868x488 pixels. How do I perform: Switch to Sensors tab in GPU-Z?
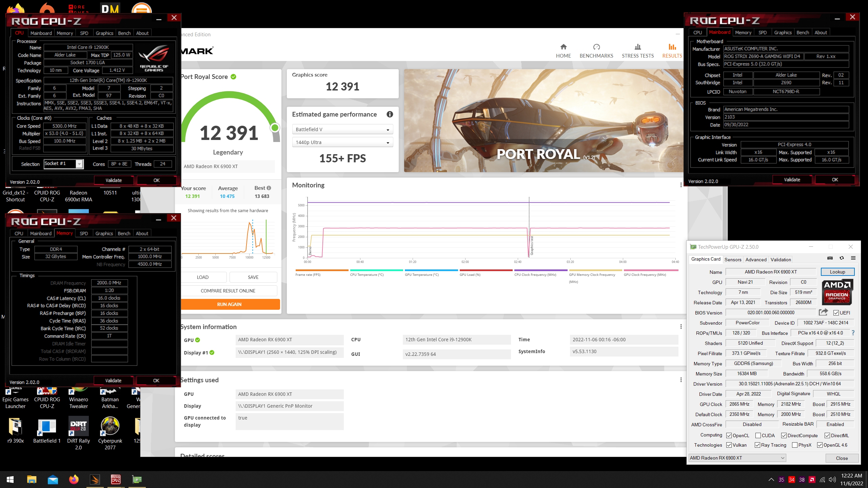[733, 260]
